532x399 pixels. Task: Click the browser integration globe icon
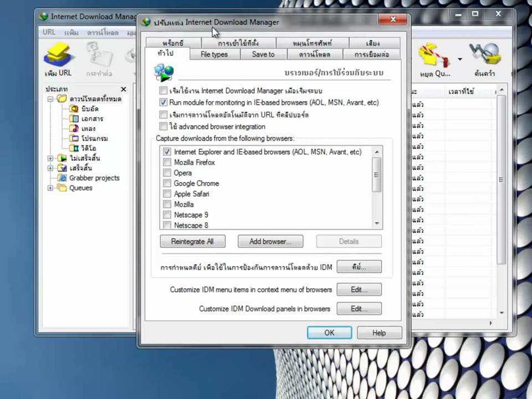pos(163,73)
